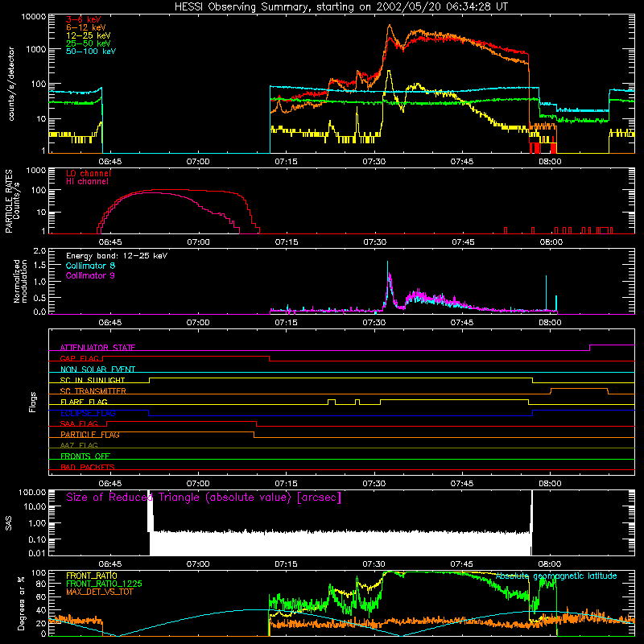Click the yellow 12-25 keV legend entry in the top panel
644x644 pixels.
click(89, 35)
